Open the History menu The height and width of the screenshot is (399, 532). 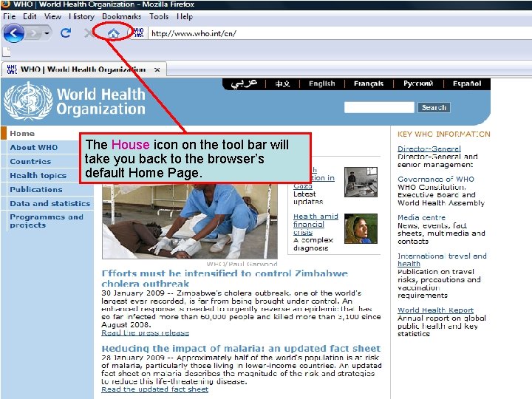81,16
